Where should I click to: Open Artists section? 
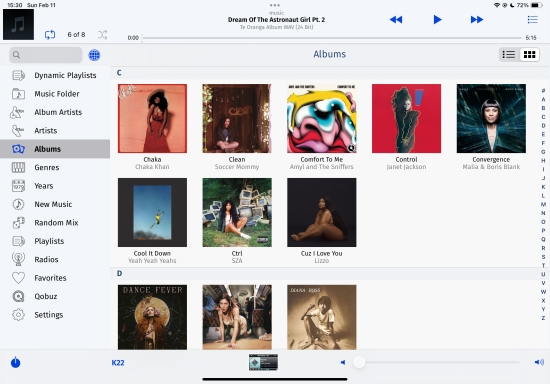[55, 131]
